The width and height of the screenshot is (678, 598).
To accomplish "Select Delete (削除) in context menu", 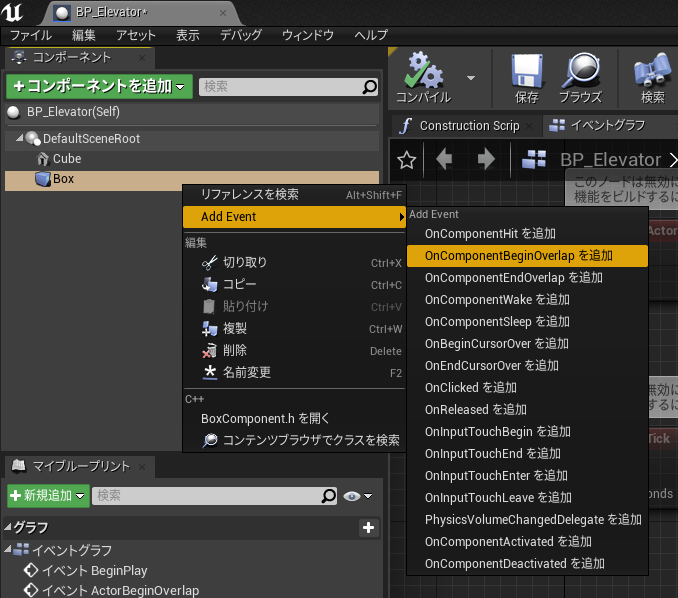I will [x=295, y=351].
